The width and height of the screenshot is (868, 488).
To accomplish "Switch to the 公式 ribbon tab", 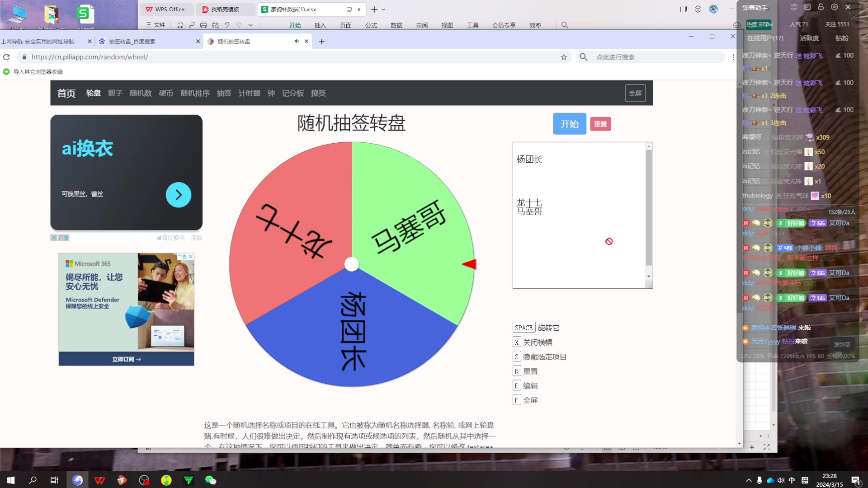I will (371, 25).
